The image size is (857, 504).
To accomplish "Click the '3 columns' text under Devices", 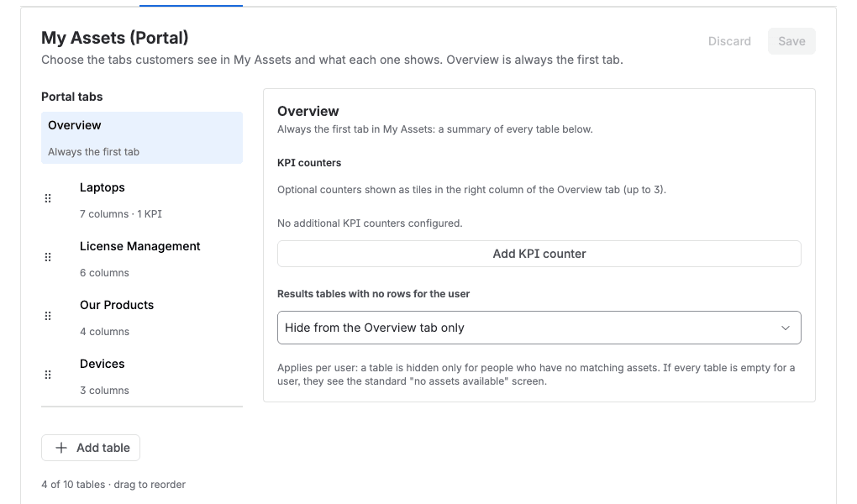I will pyautogui.click(x=104, y=391).
